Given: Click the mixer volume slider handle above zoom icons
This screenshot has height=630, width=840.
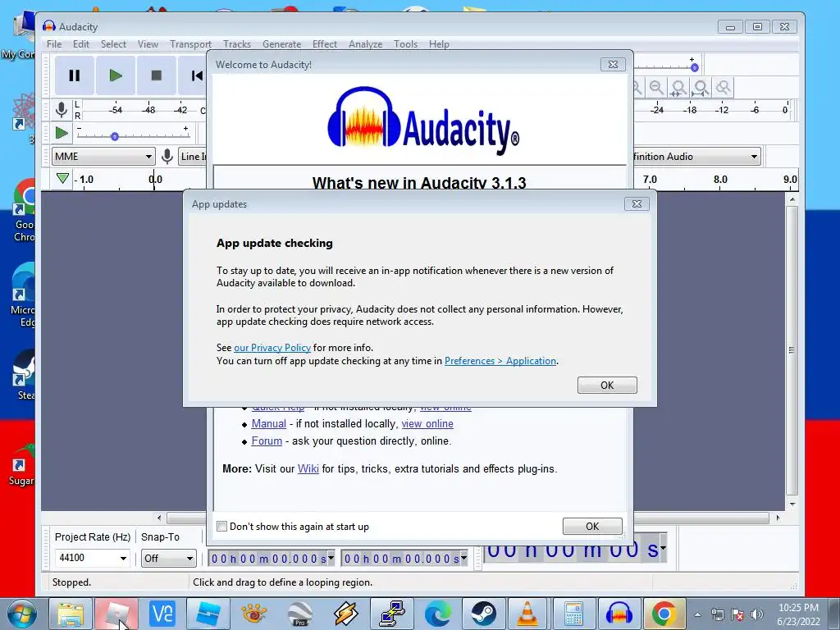Looking at the screenshot, I should click(694, 67).
